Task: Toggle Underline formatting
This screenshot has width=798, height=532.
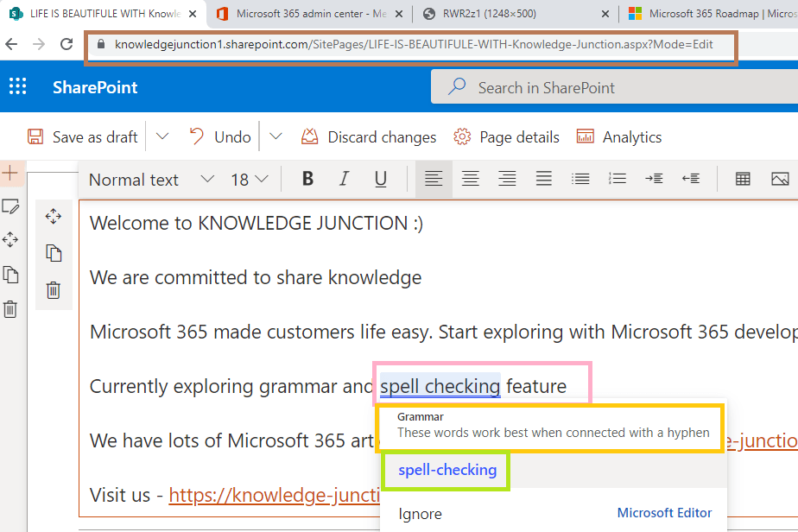Action: coord(381,179)
